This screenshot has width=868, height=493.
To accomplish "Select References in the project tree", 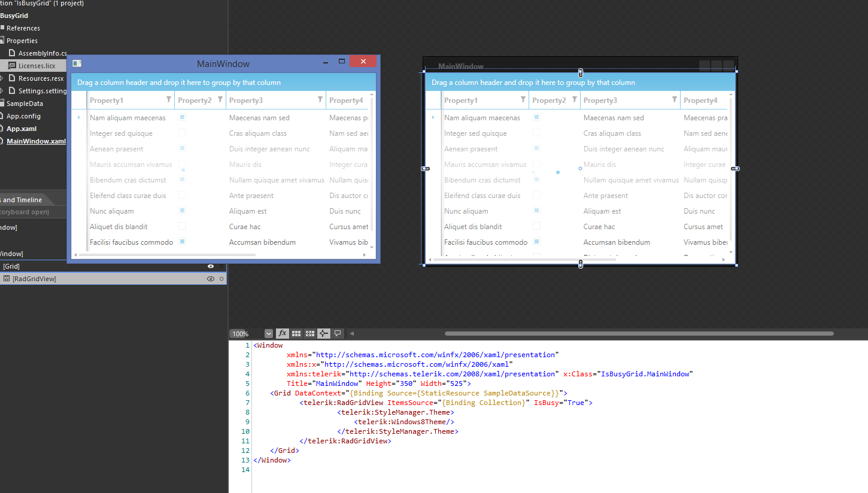I will (x=23, y=28).
